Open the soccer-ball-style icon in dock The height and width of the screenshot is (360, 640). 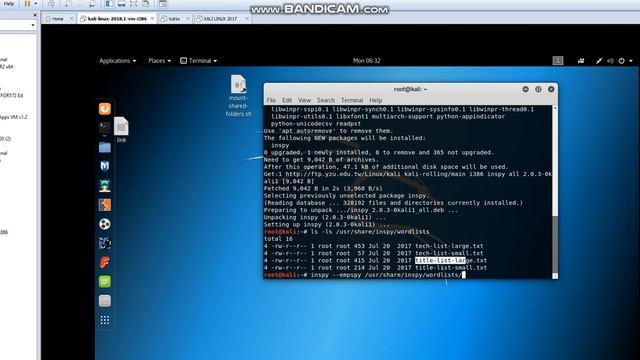tap(105, 224)
